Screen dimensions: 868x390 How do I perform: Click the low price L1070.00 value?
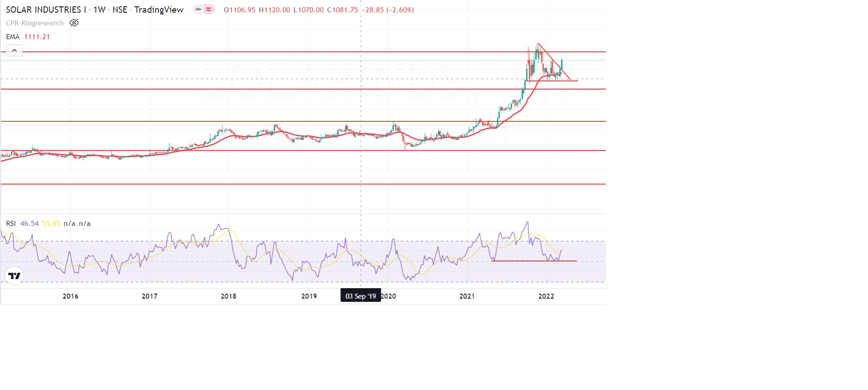tap(309, 10)
